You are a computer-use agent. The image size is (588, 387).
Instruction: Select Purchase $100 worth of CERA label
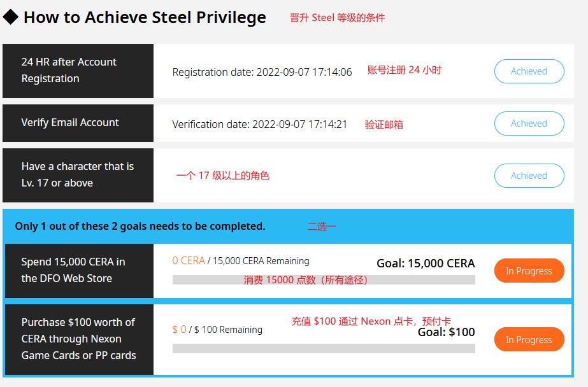79,339
